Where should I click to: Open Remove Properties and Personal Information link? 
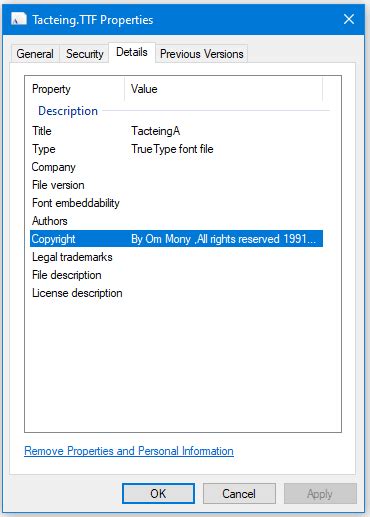pyautogui.click(x=129, y=451)
